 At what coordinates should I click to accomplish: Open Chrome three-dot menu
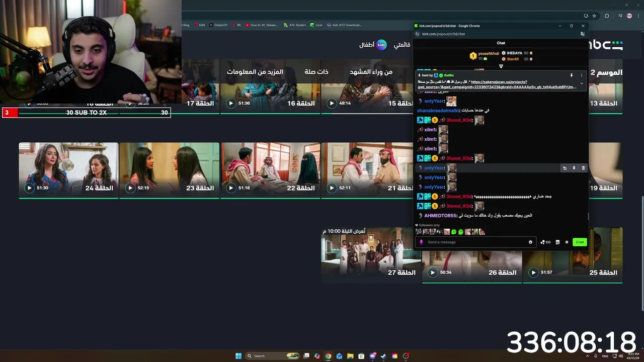point(637,16)
